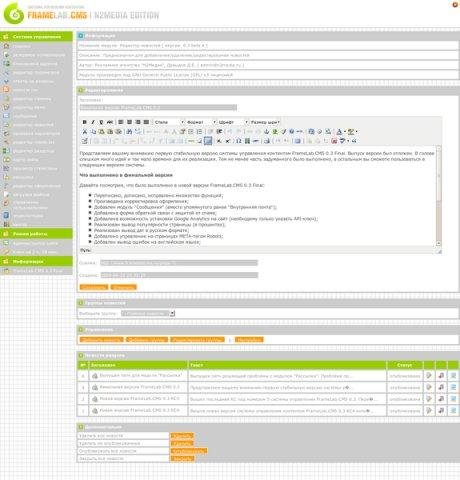Image resolution: width=460 pixels, height=480 pixels.
Task: Click the copy icon in the editor toolbar
Action: [93, 132]
